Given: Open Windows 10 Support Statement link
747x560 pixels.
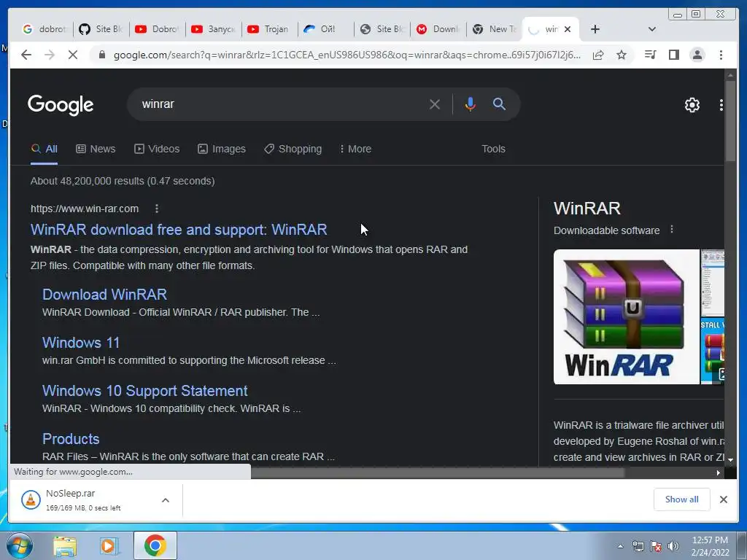Looking at the screenshot, I should tap(145, 391).
